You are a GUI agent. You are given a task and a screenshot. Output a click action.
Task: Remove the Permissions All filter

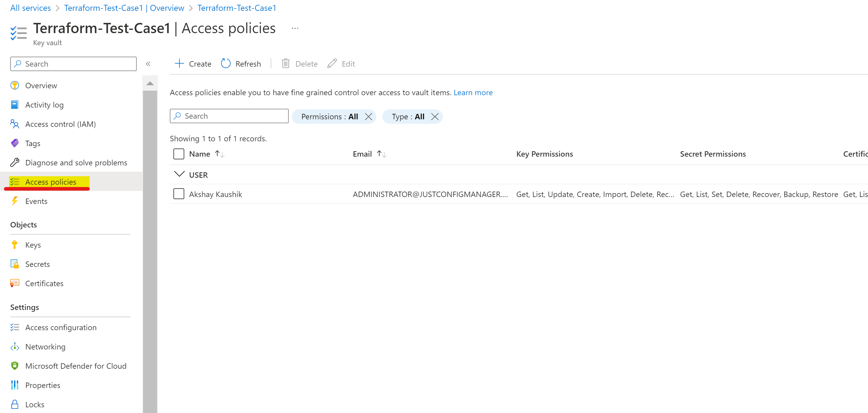[x=369, y=116]
